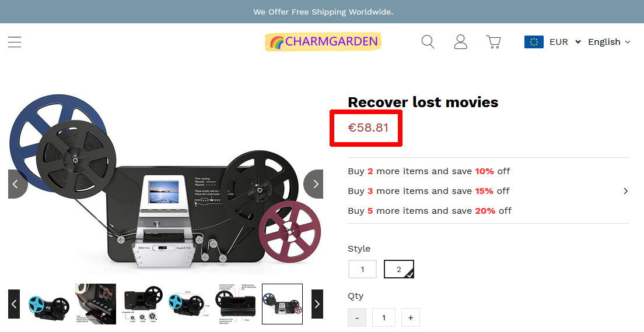Select style option 1
This screenshot has width=644, height=332.
[362, 269]
